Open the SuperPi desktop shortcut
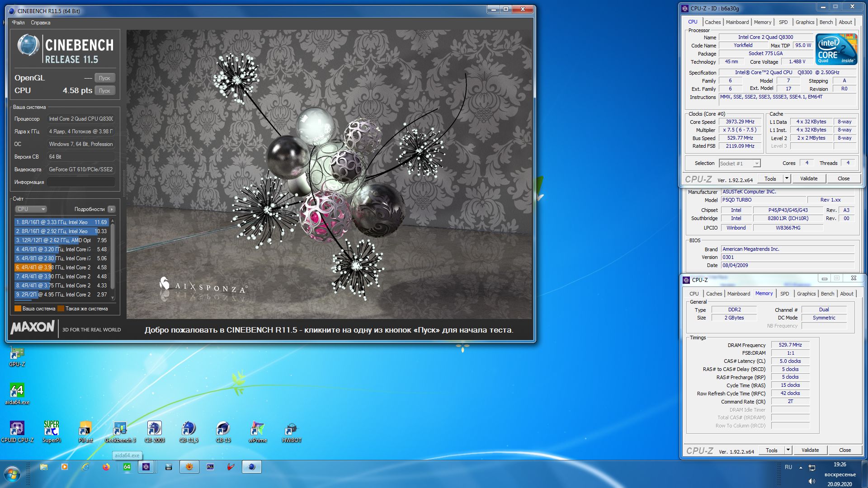 (x=52, y=432)
